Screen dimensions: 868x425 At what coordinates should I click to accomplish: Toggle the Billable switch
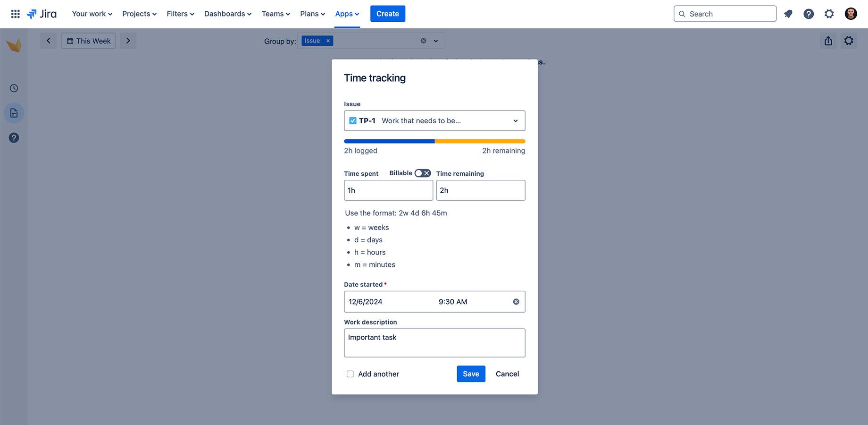423,173
